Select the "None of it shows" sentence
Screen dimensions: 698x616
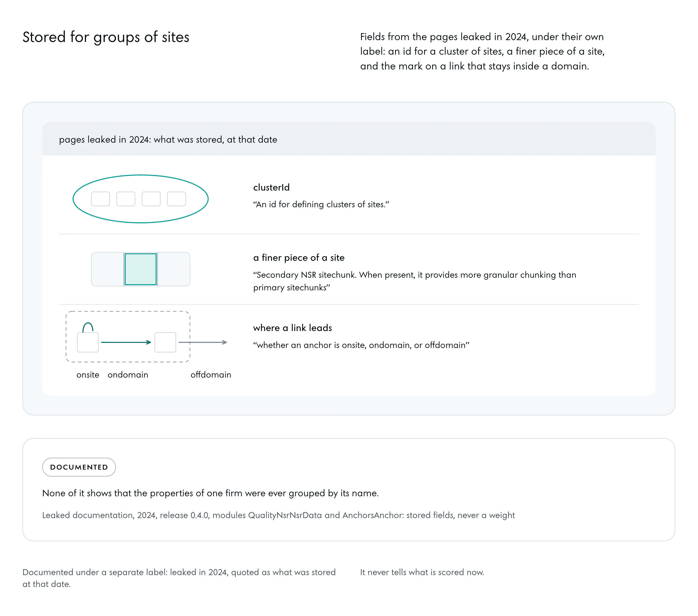click(x=210, y=493)
